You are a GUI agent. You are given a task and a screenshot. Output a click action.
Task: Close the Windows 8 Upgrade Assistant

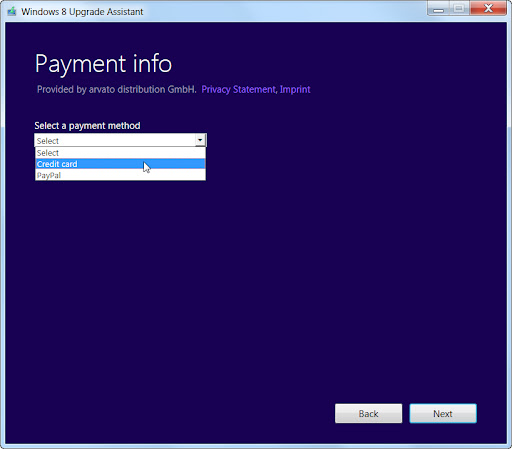[x=488, y=8]
